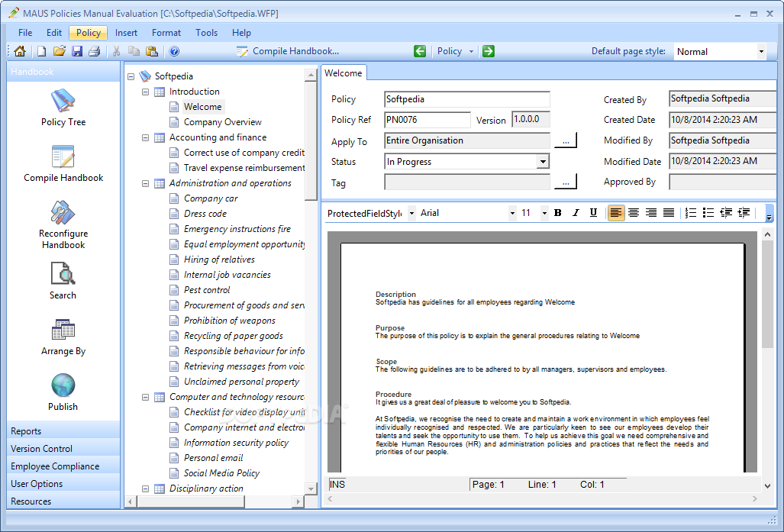
Task: Open the Status dropdown showing In Progress
Action: pos(543,162)
